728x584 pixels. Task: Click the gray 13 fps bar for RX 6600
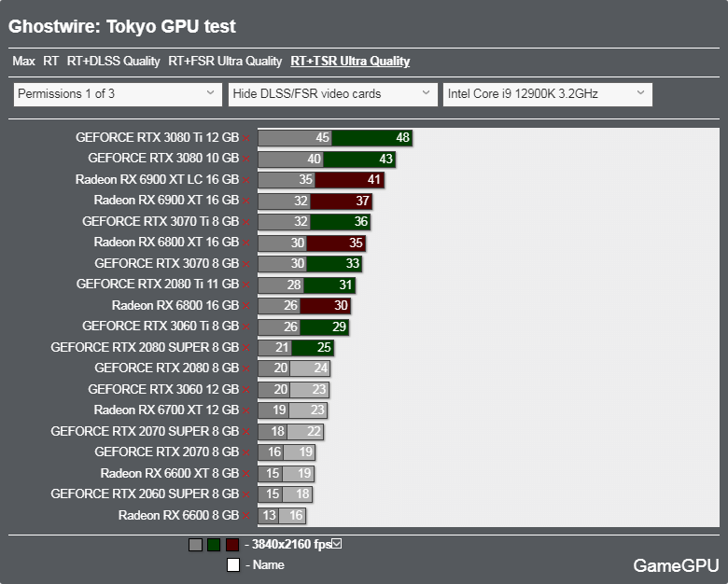coord(269,516)
